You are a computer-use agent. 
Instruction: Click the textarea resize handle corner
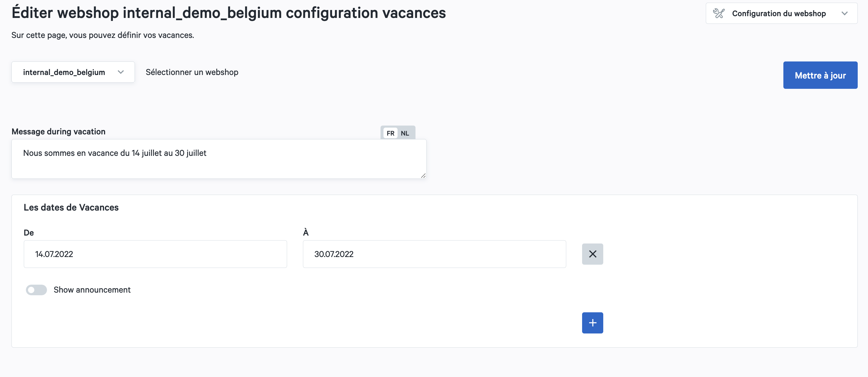pos(423,175)
